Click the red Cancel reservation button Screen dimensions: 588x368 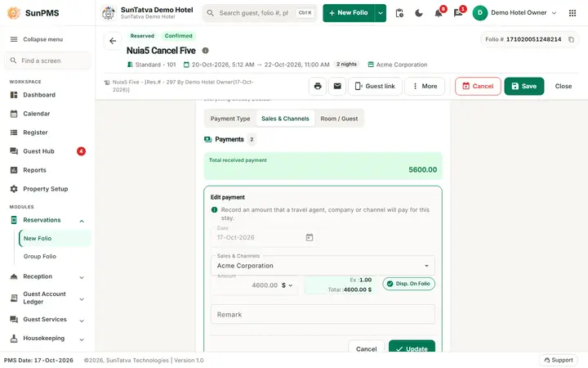pyautogui.click(x=478, y=87)
